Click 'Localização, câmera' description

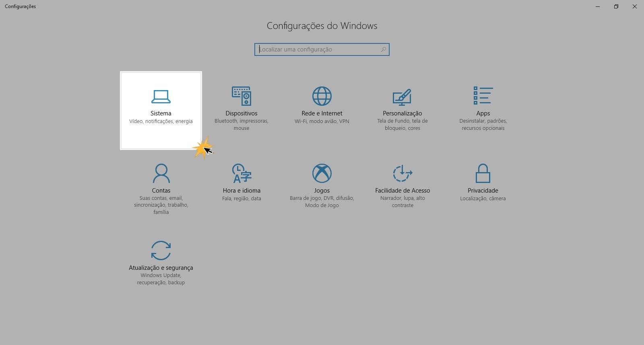point(483,199)
